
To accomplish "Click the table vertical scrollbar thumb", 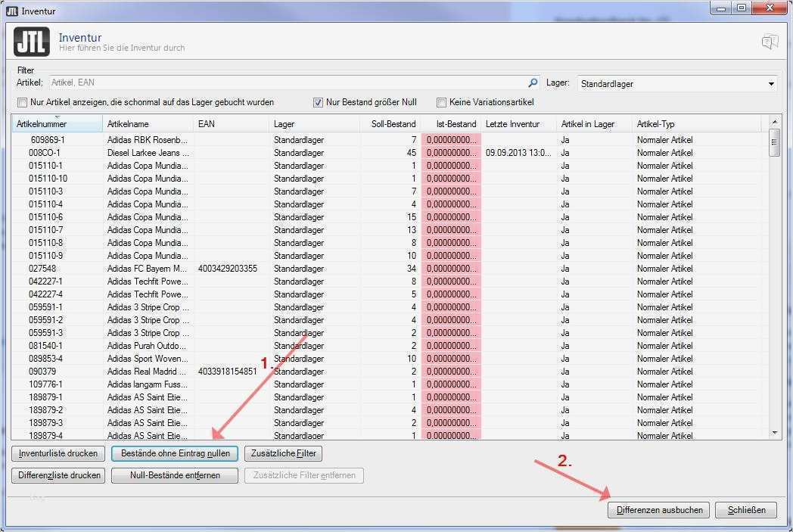I will [774, 143].
